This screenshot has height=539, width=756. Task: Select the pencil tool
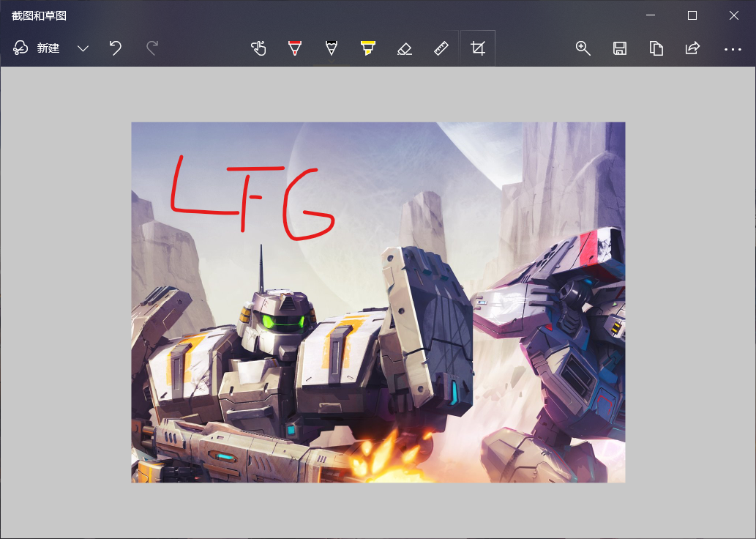tap(332, 48)
